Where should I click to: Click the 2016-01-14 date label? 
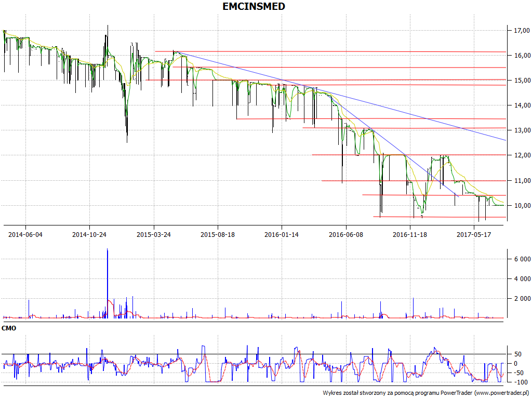click(282, 234)
